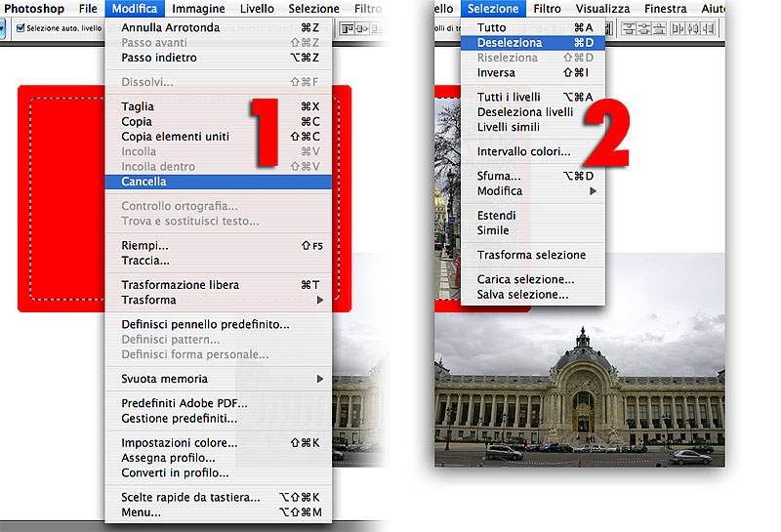Choose Deseleziona livelli

point(533,112)
